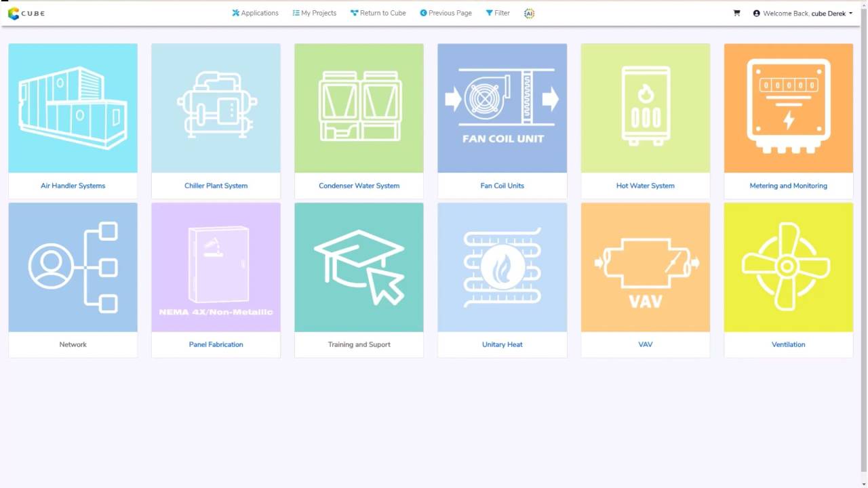Select the Ventilation fan icon

click(x=788, y=267)
